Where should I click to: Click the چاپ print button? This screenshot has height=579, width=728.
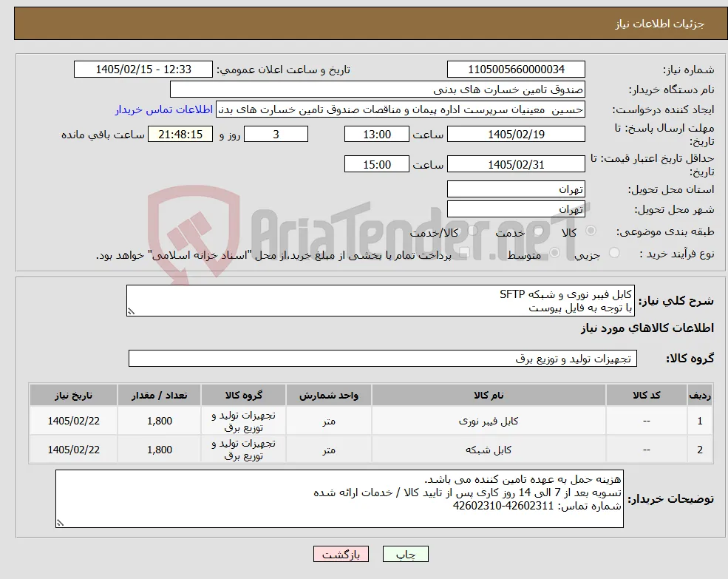coord(405,554)
